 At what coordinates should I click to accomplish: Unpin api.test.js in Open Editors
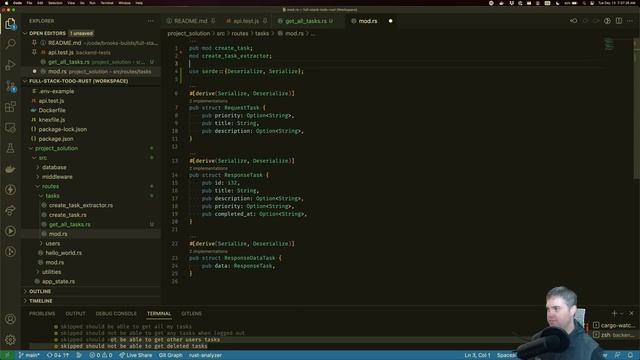pos(34,52)
